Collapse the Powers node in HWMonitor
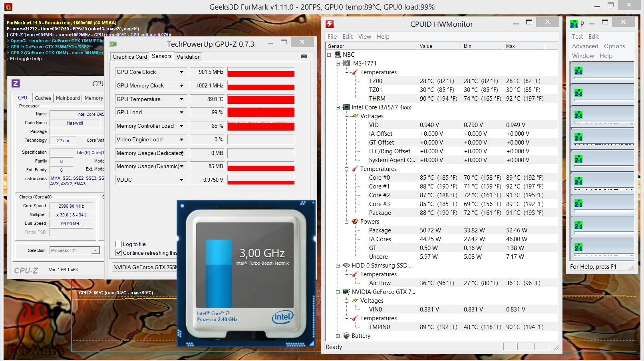 click(x=347, y=222)
